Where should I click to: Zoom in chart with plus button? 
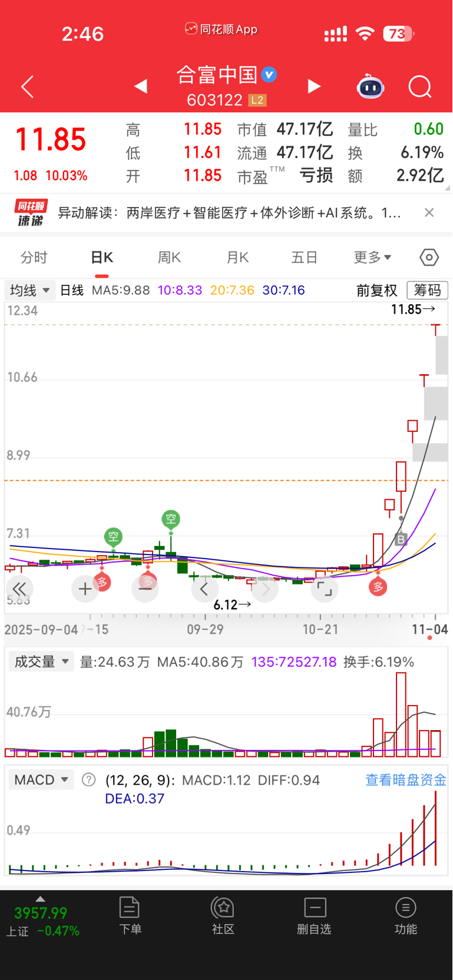(x=85, y=589)
